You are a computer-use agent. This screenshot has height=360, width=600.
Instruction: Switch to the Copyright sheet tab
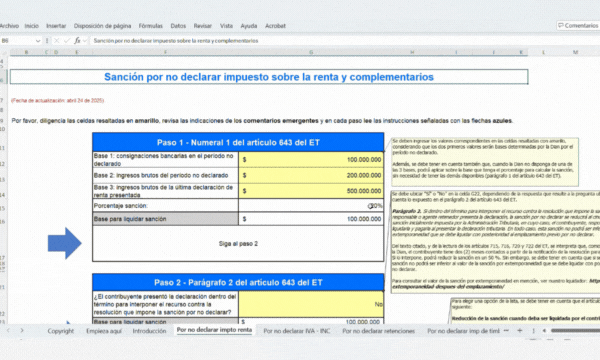tap(60, 331)
